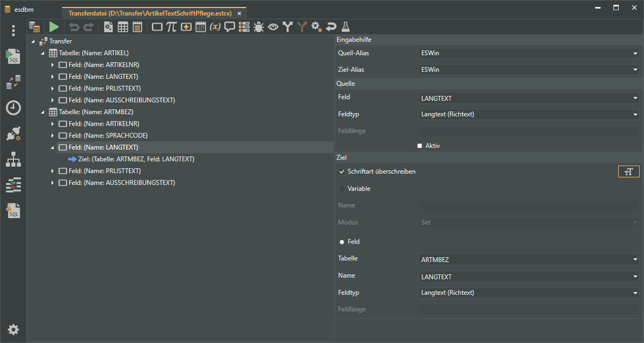Select Feld AUSSCHREIBUNGSTEXT under Tabelle ARTMBEZ
644x343 pixels.
pyautogui.click(x=122, y=183)
